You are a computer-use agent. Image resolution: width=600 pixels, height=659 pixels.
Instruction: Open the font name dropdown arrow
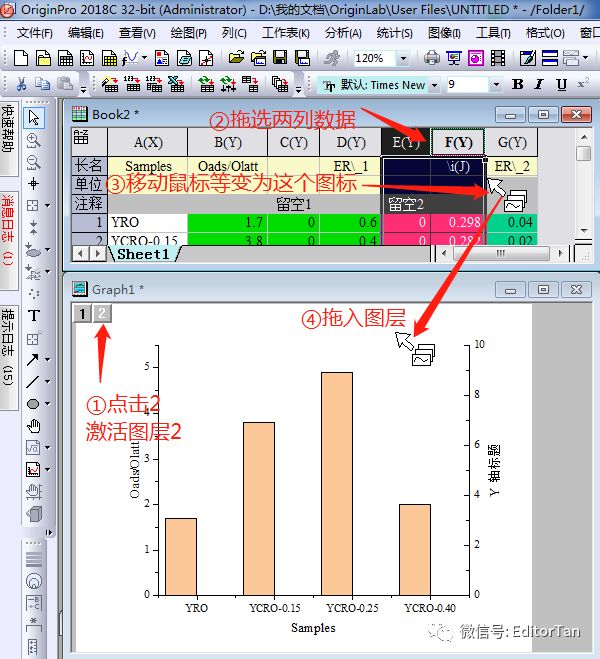click(434, 85)
